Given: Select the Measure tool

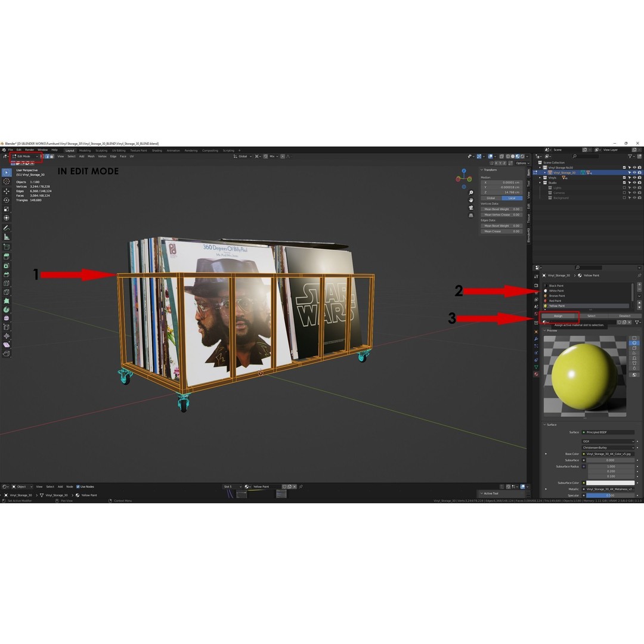Looking at the screenshot, I should [x=6, y=237].
